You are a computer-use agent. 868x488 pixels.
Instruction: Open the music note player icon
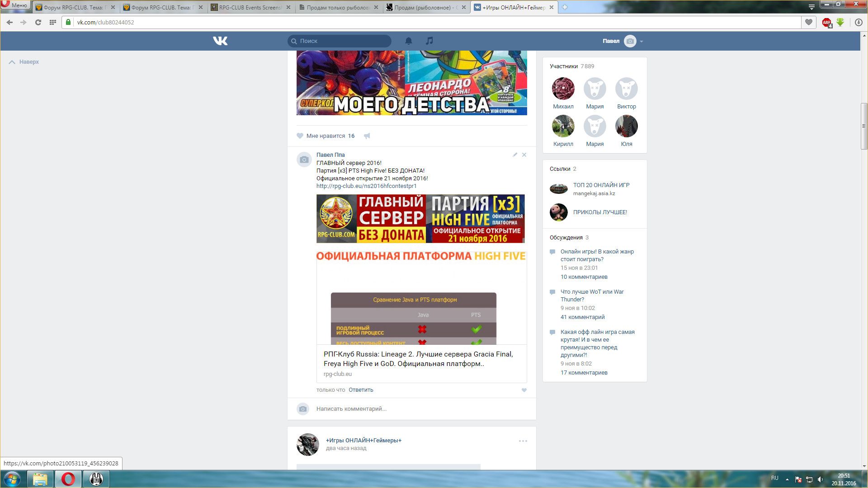(x=429, y=41)
